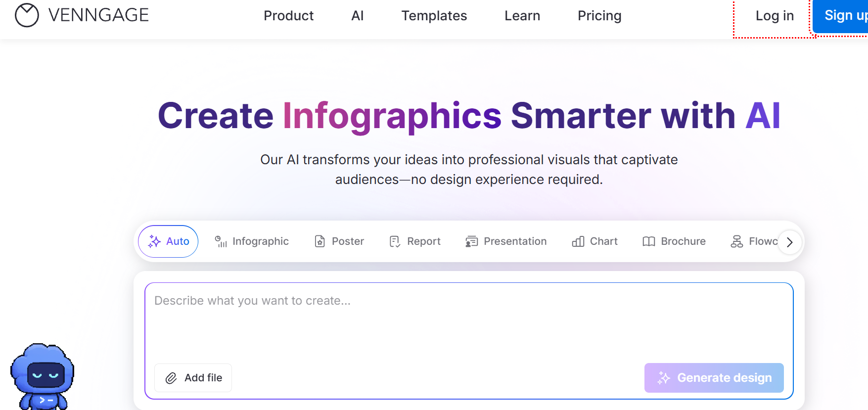Click the blue Sign up button
868x410 pixels.
pyautogui.click(x=841, y=16)
